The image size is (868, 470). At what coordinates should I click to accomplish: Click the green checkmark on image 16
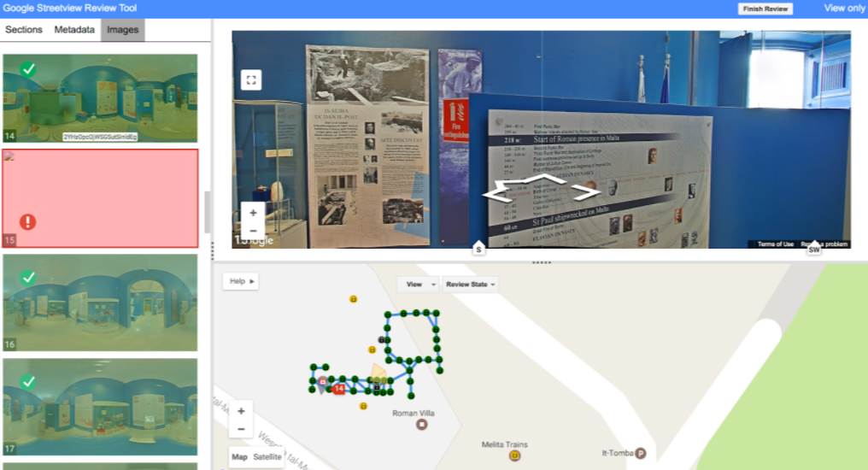tap(28, 278)
